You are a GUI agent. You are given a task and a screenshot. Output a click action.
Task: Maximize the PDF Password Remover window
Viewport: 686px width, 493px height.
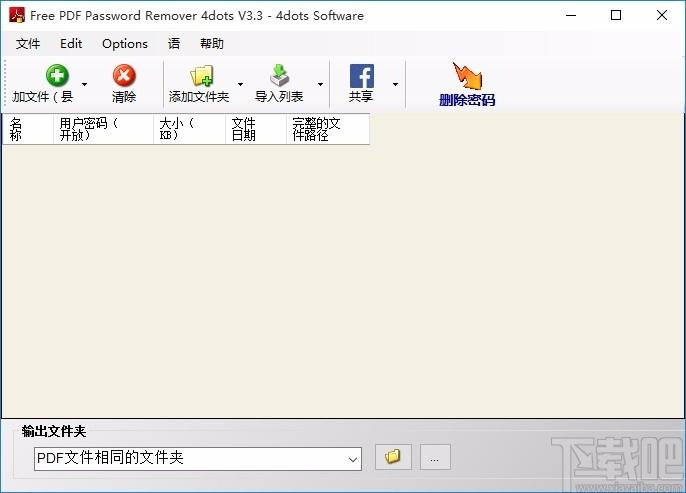tap(616, 15)
